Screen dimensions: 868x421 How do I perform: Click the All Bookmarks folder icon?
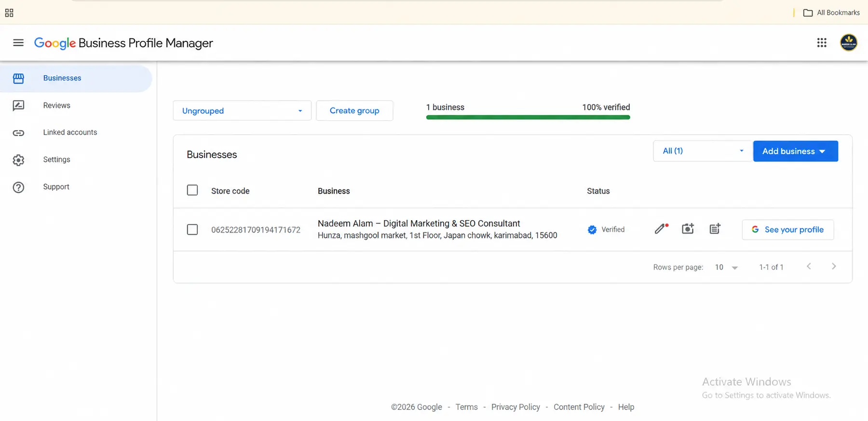point(808,13)
